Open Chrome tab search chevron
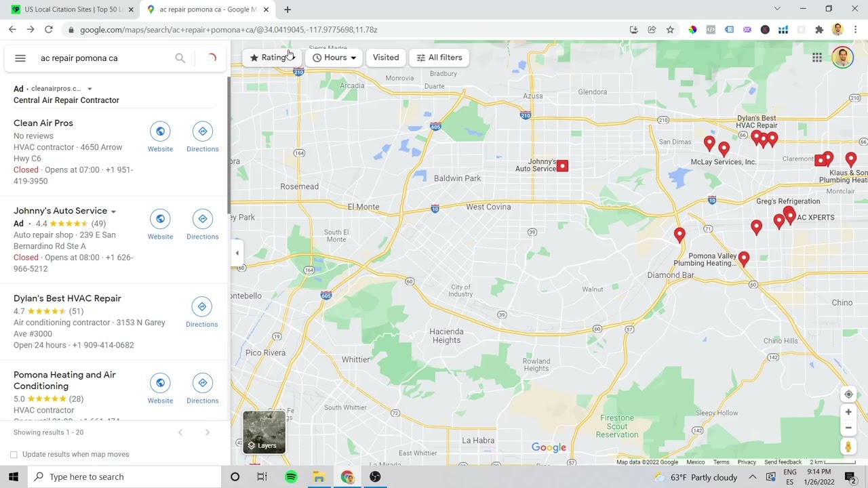The height and width of the screenshot is (488, 868). 777,9
